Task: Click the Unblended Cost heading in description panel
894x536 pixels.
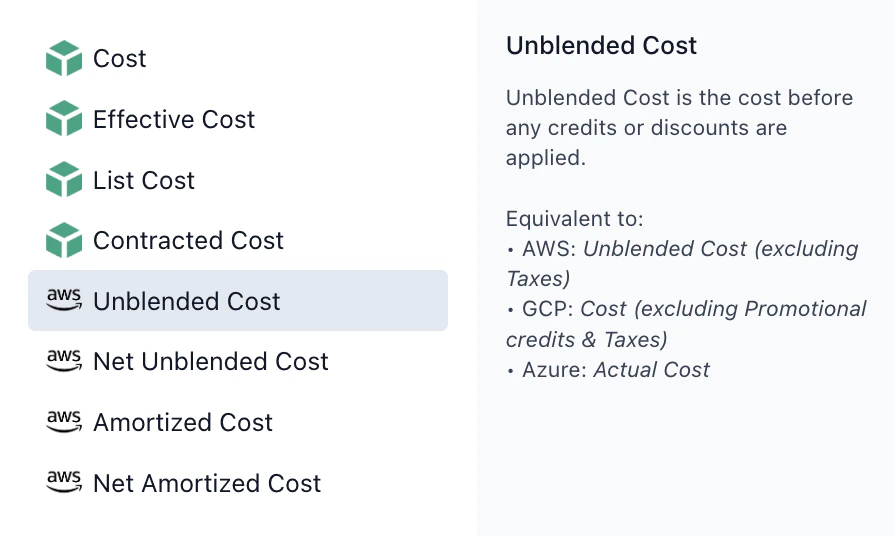Action: point(602,45)
